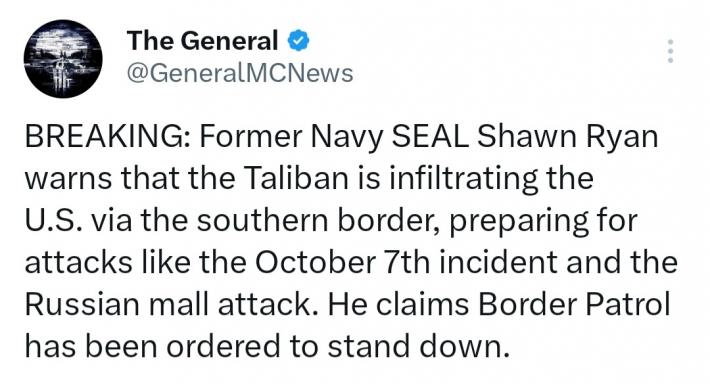Viewport: 710px width, 384px height.
Task: Click the words Border Patrol in tweet
Action: 574,304
